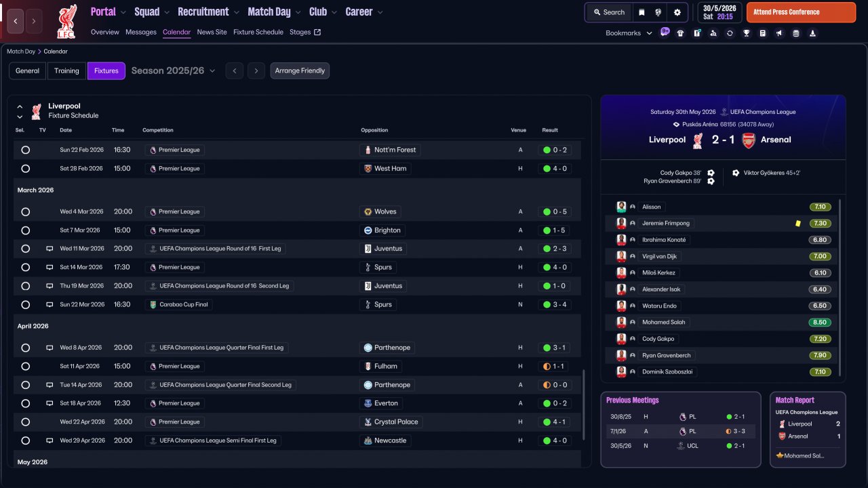Click the stacked coins finances shortcut icon
Viewport: 868px width, 488px height.
pyautogui.click(x=795, y=33)
